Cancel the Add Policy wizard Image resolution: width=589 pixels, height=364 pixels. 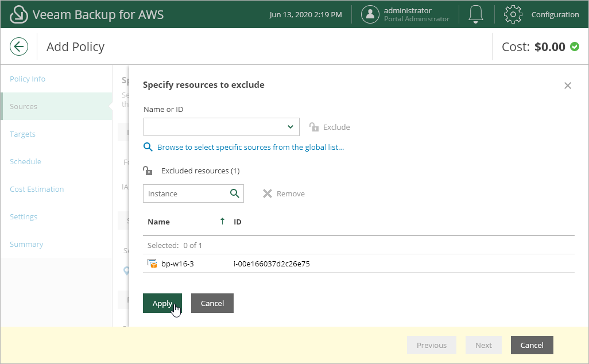[532, 345]
